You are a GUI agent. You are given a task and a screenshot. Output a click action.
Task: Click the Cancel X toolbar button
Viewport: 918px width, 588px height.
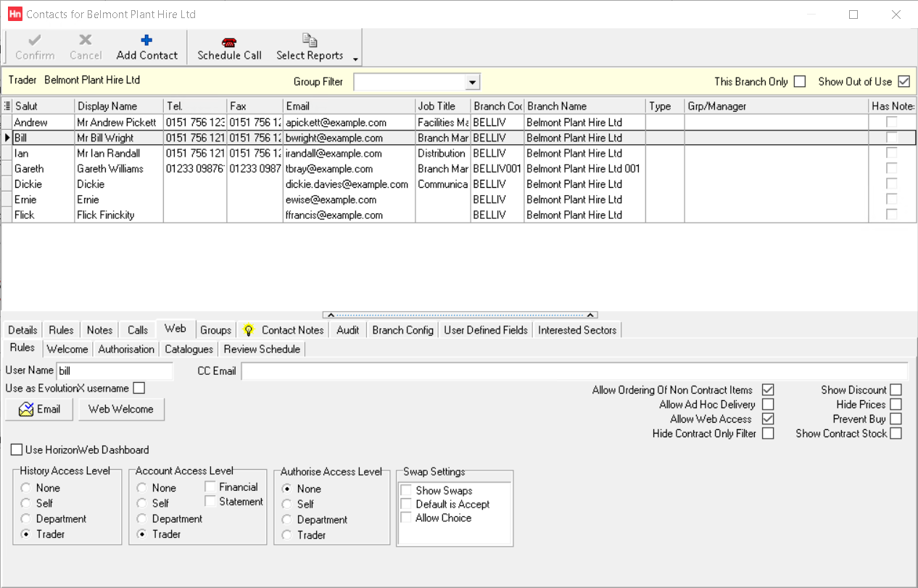tap(86, 48)
